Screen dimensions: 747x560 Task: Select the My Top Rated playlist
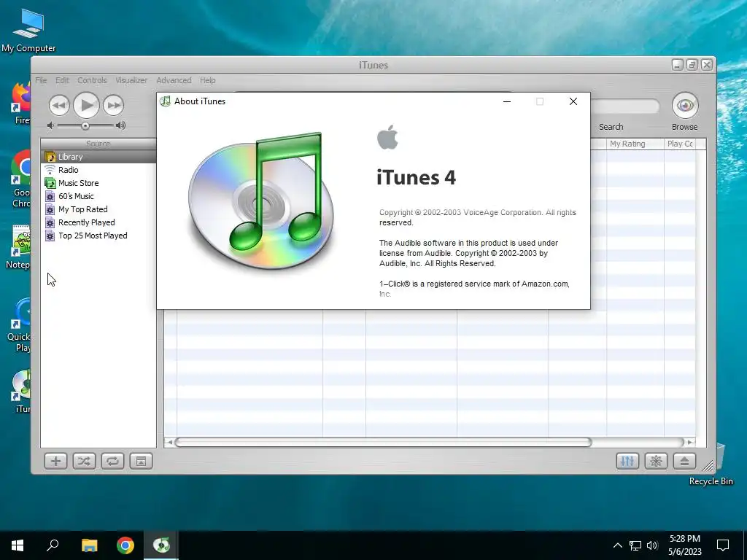point(98,209)
